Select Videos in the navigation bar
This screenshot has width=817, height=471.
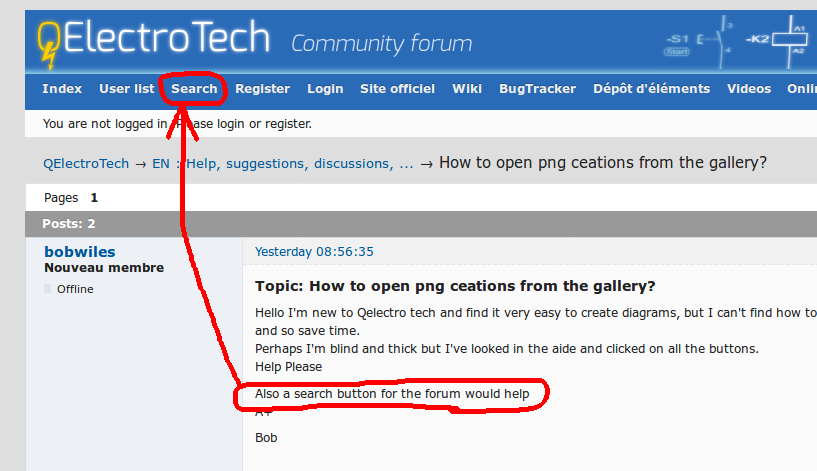point(749,89)
